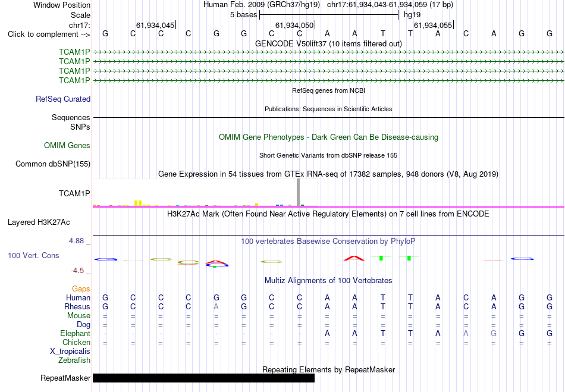
Task: Select the X_tropicalis alignment row label
Action: [x=70, y=352]
